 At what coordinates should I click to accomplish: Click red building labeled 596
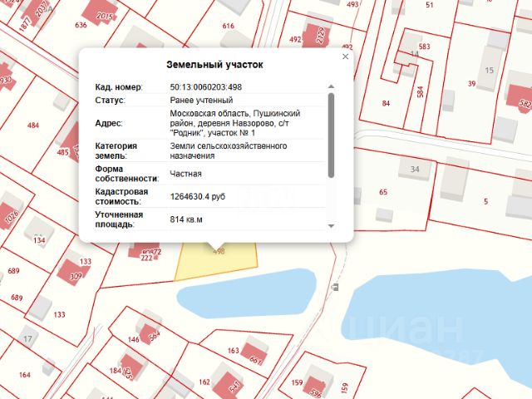[315, 387]
